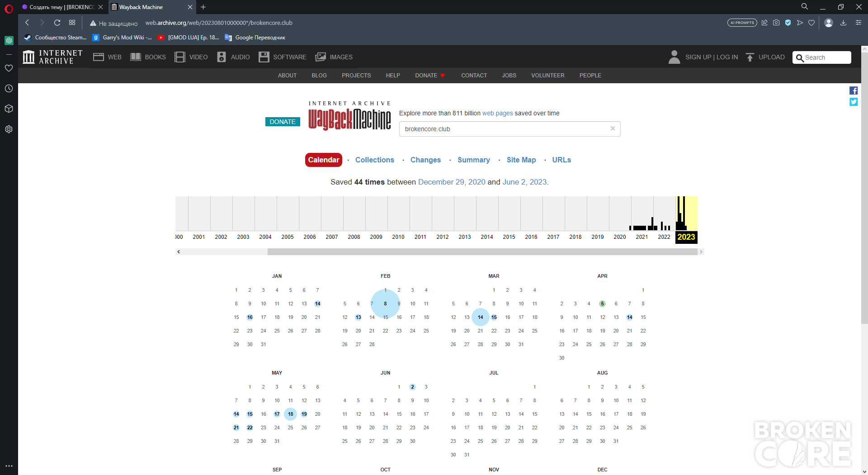Open the Collections tab
The height and width of the screenshot is (475, 868).
[x=375, y=160]
